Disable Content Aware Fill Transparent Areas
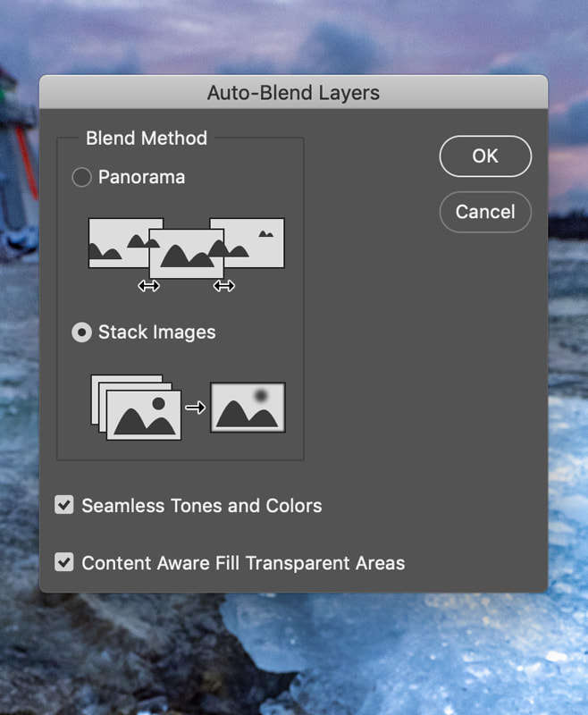The height and width of the screenshot is (715, 588). pos(63,563)
